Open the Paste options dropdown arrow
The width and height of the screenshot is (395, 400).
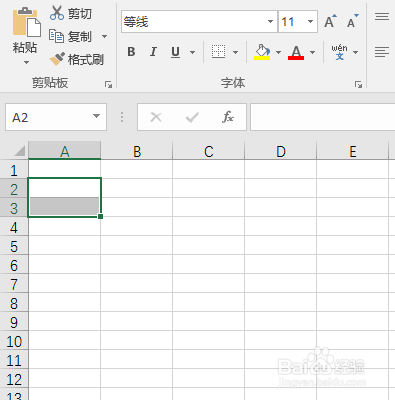pos(26,62)
